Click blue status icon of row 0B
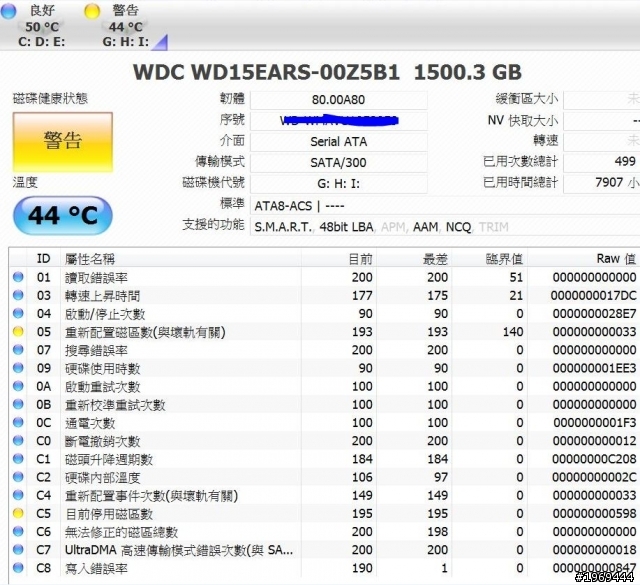This screenshot has height=585, width=640. tap(18, 404)
